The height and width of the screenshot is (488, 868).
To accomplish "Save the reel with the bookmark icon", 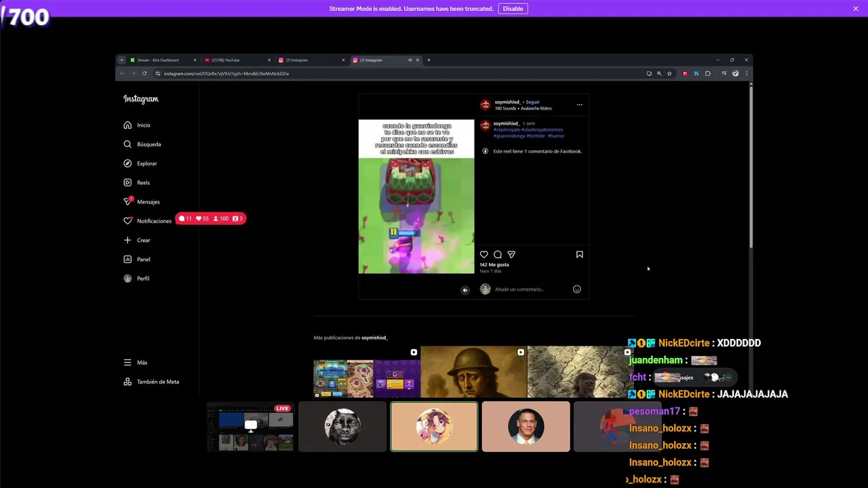I will [x=579, y=254].
